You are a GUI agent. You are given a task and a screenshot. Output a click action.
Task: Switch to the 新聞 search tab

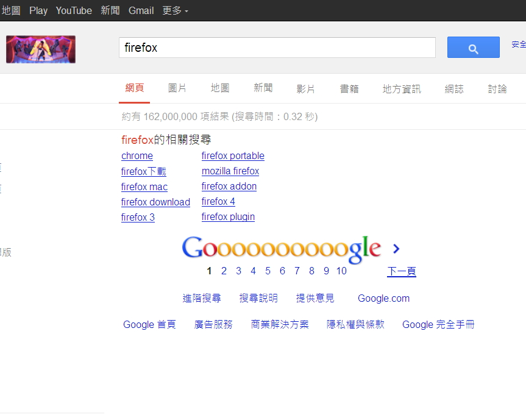coord(263,88)
